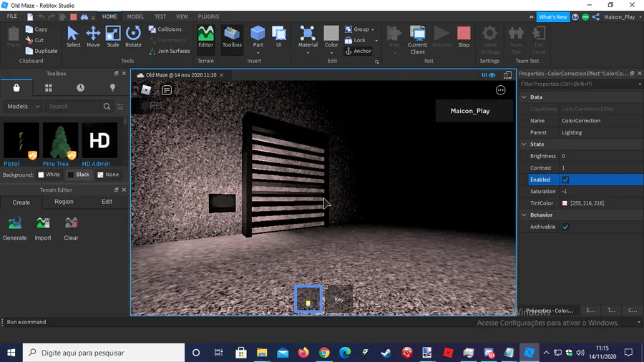Image resolution: width=644 pixels, height=362 pixels.
Task: Open Toolbox search filter options
Action: (120, 107)
